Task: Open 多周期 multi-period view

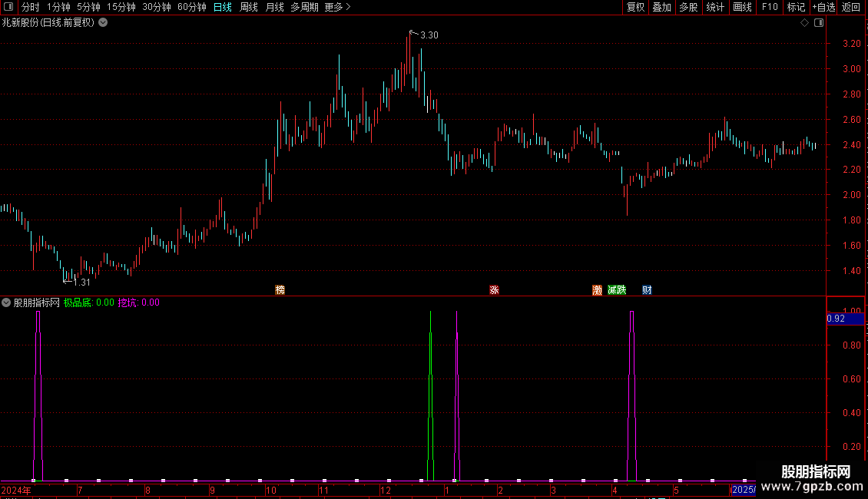Action: (304, 7)
